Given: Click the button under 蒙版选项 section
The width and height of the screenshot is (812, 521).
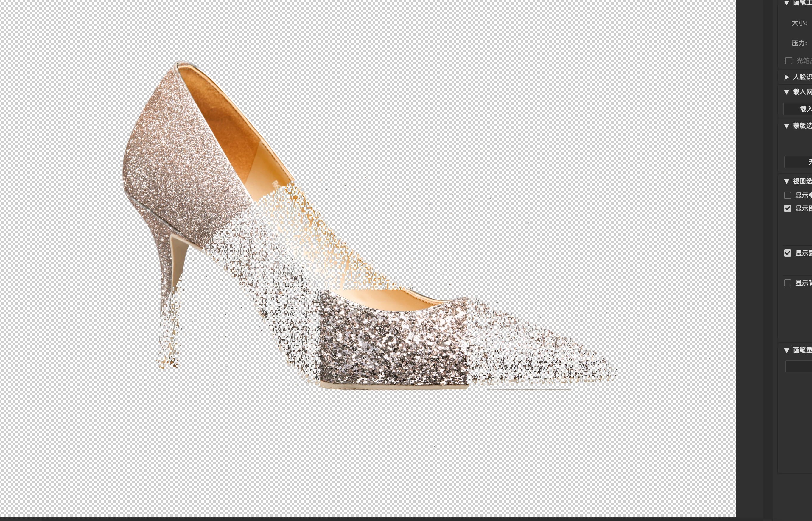Looking at the screenshot, I should (799, 162).
